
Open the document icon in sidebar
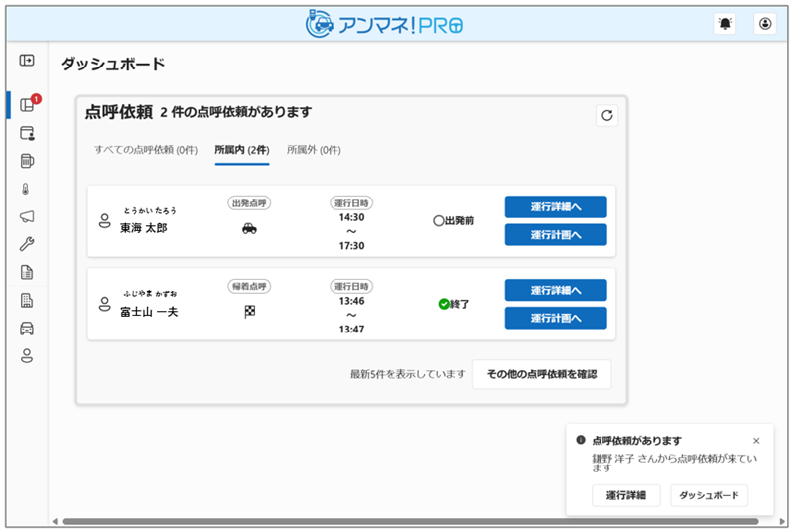tap(27, 272)
